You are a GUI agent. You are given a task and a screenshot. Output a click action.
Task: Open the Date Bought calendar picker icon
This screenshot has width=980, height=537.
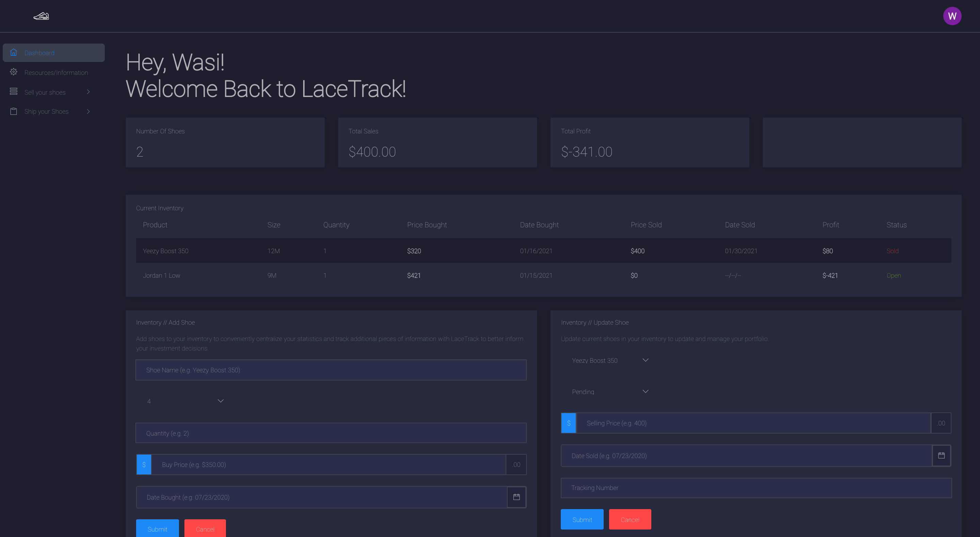pyautogui.click(x=516, y=497)
